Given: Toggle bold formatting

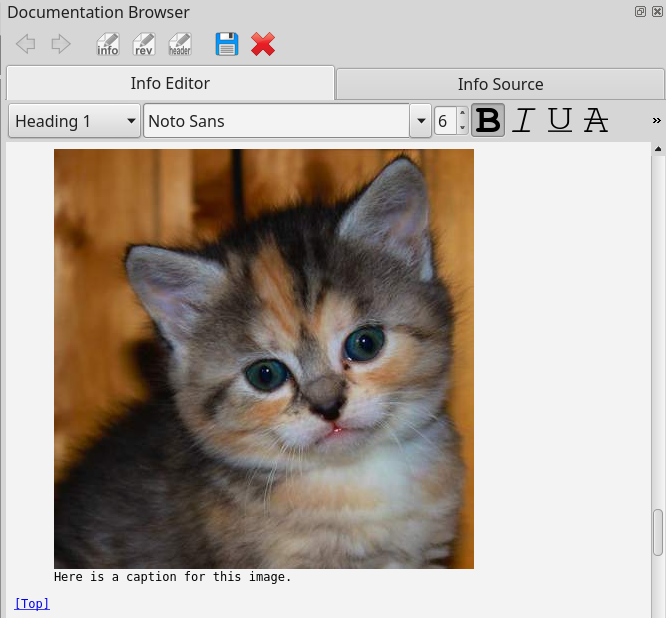Looking at the screenshot, I should tap(488, 120).
